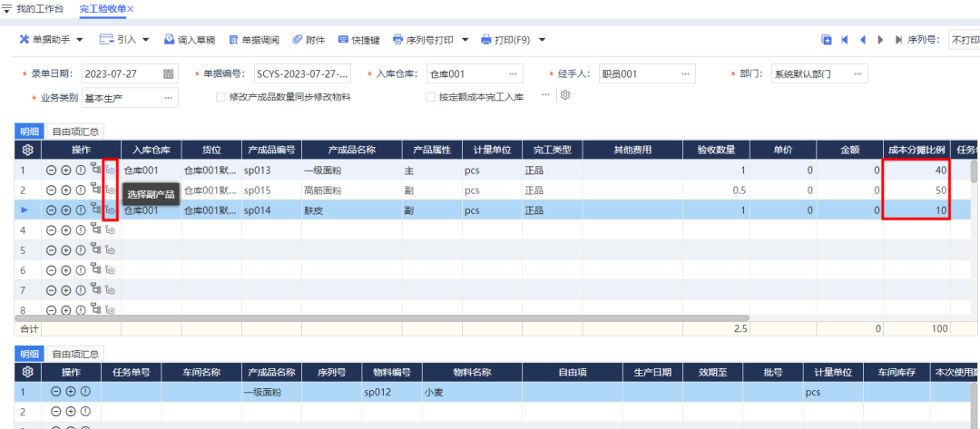
Task: Click the 麸皮 product name cell
Action: [x=352, y=210]
